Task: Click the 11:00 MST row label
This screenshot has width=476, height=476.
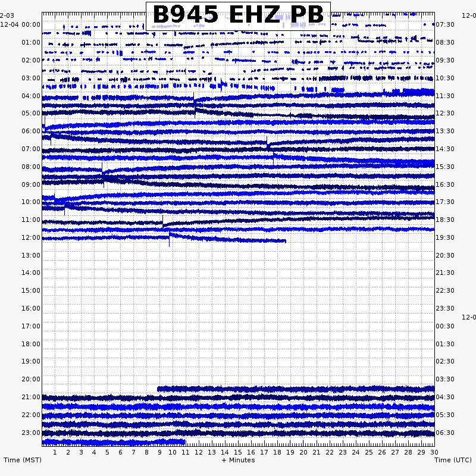Action: click(x=31, y=220)
